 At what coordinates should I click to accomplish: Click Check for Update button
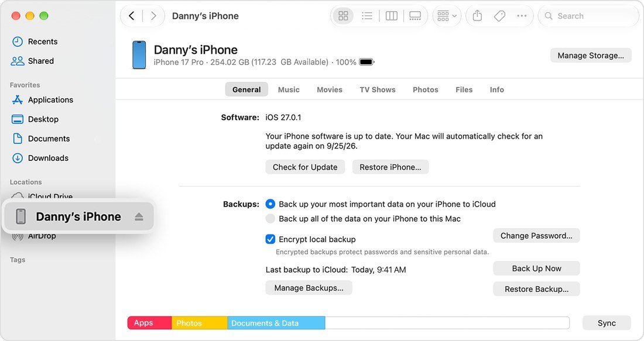click(x=305, y=167)
